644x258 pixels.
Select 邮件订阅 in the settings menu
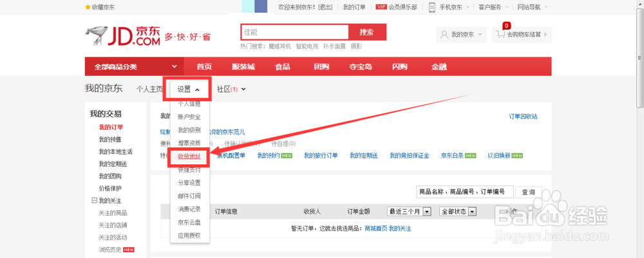click(x=189, y=196)
